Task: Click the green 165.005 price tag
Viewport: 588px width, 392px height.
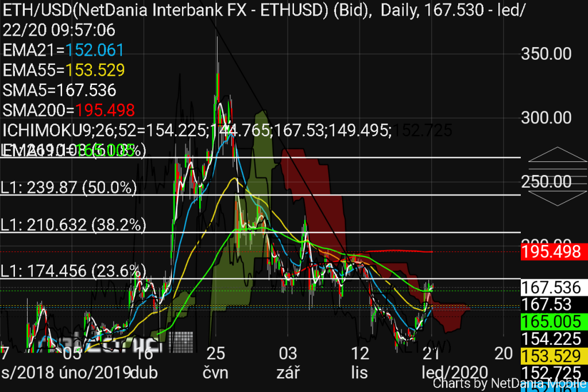Action: pyautogui.click(x=554, y=322)
